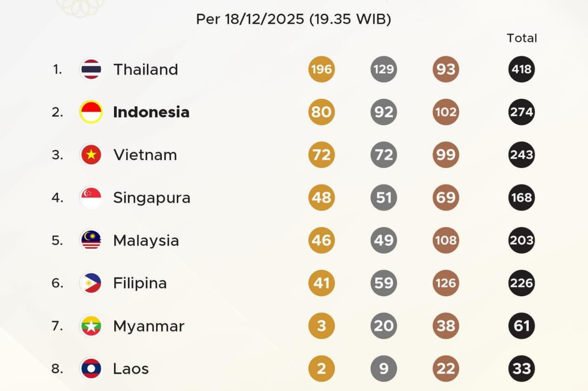This screenshot has height=391, width=588.
Task: Select the Indonesia flag icon
Action: [91, 112]
